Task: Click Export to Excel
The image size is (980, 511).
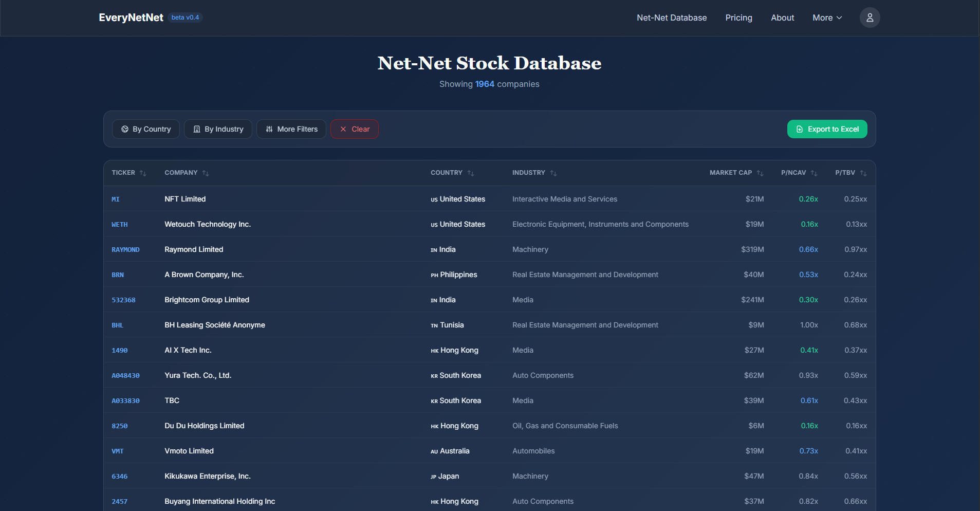Action: tap(827, 129)
